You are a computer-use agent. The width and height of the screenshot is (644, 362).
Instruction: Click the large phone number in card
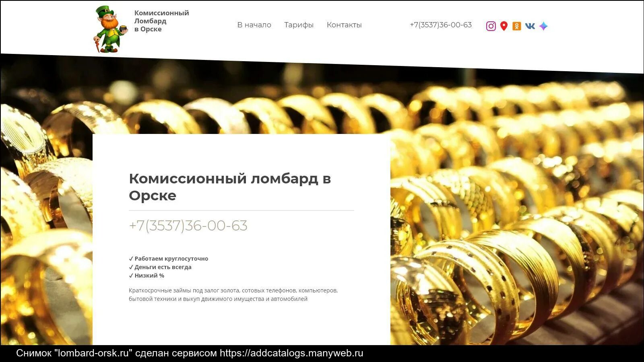(188, 226)
